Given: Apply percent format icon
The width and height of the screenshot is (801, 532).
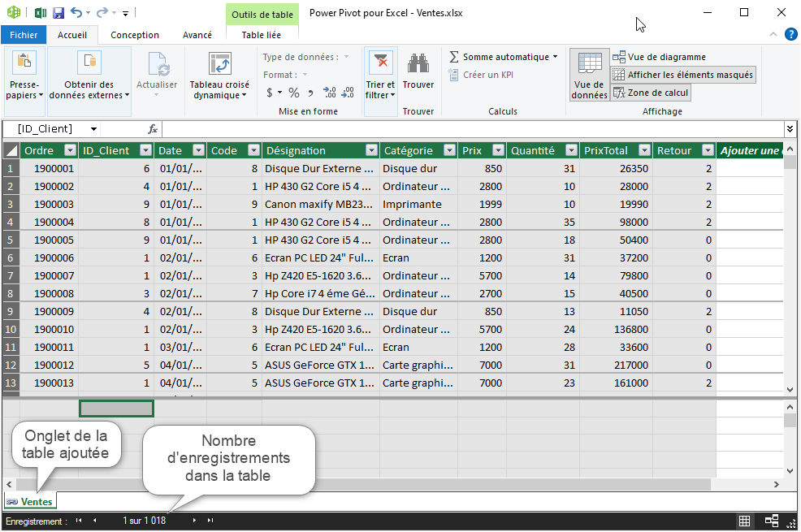Looking at the screenshot, I should [x=294, y=93].
